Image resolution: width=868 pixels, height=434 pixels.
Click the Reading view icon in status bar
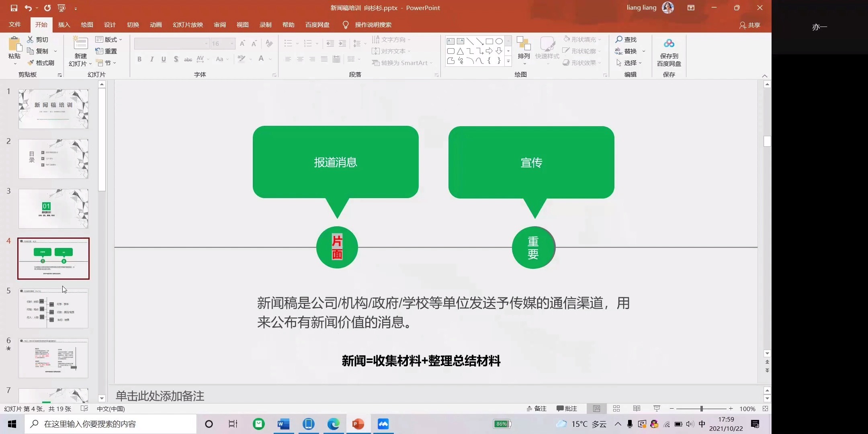637,409
